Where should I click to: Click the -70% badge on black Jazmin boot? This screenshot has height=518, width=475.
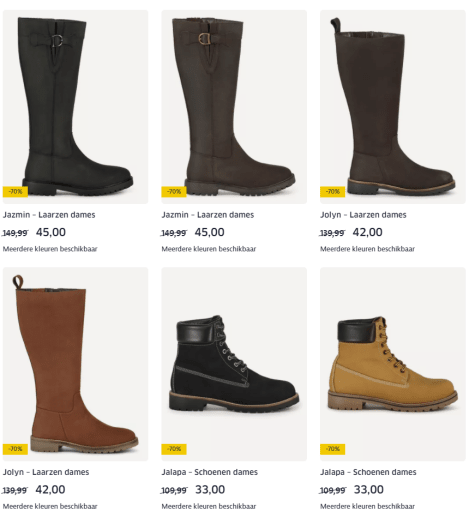click(15, 192)
